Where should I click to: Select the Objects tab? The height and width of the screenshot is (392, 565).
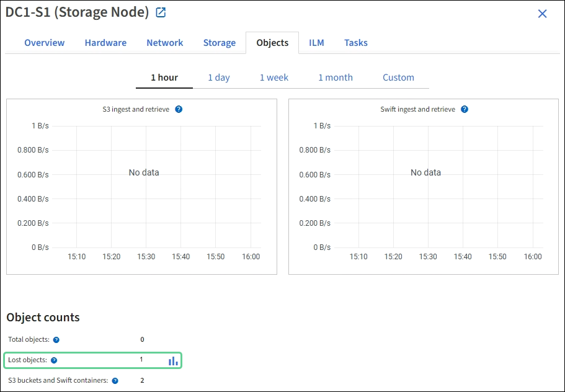click(272, 43)
